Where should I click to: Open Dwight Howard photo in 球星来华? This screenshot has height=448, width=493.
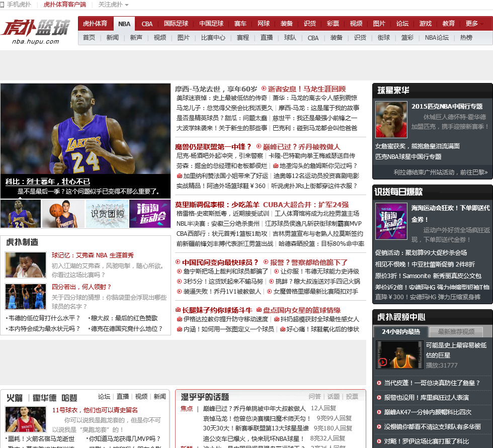(391, 120)
